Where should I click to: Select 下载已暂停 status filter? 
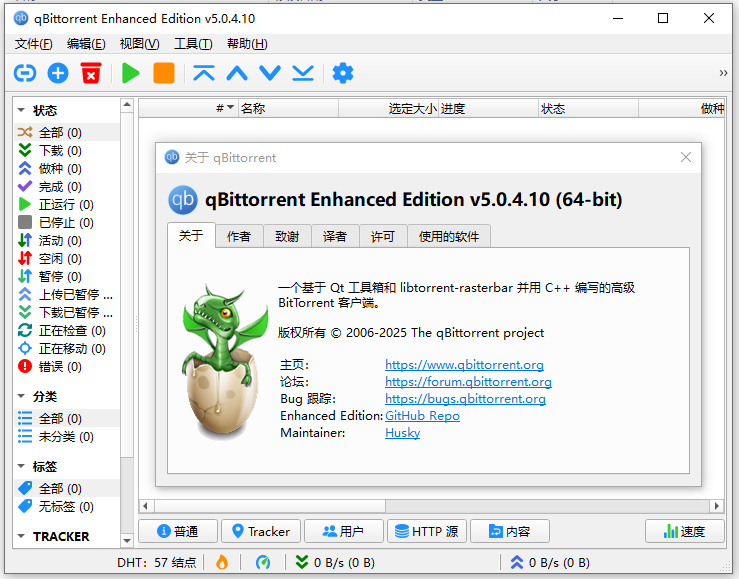[x=67, y=312]
